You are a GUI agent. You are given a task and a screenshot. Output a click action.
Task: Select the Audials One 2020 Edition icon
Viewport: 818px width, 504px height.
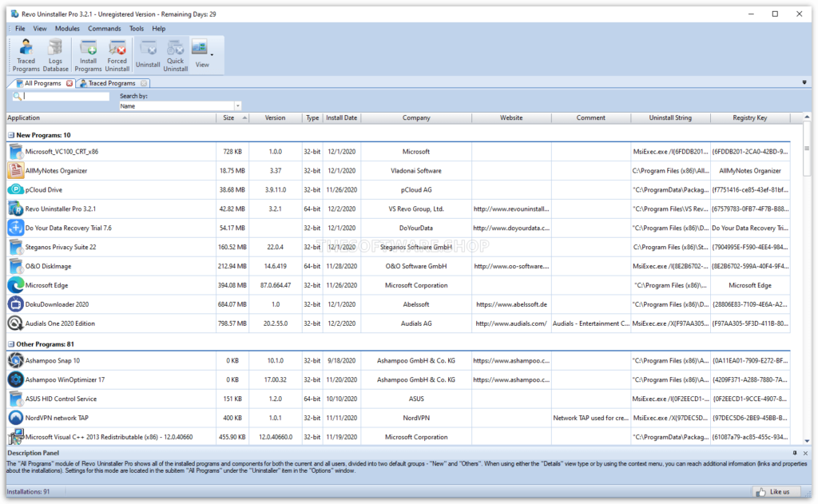[16, 323]
